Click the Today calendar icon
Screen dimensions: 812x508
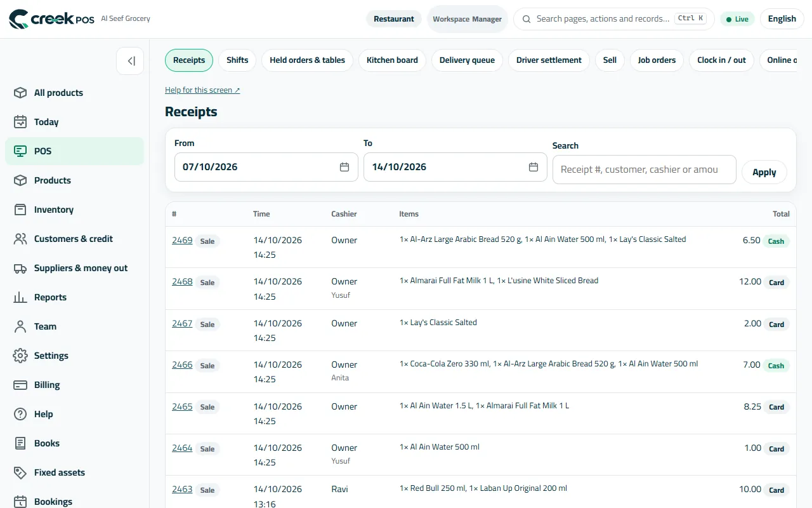point(20,122)
